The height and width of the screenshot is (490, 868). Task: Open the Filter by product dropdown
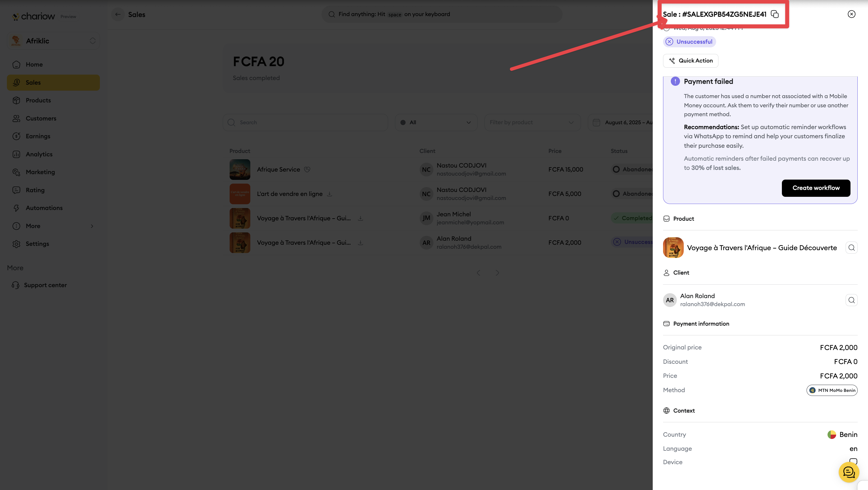point(532,122)
